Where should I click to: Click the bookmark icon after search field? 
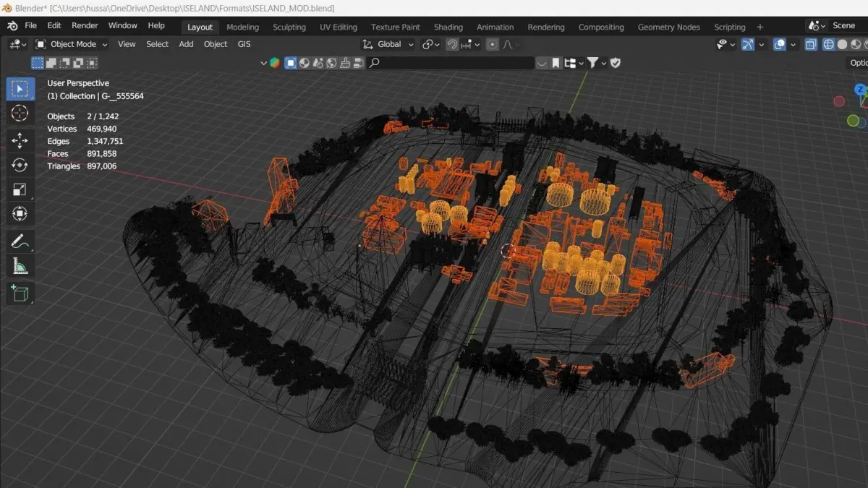(556, 63)
